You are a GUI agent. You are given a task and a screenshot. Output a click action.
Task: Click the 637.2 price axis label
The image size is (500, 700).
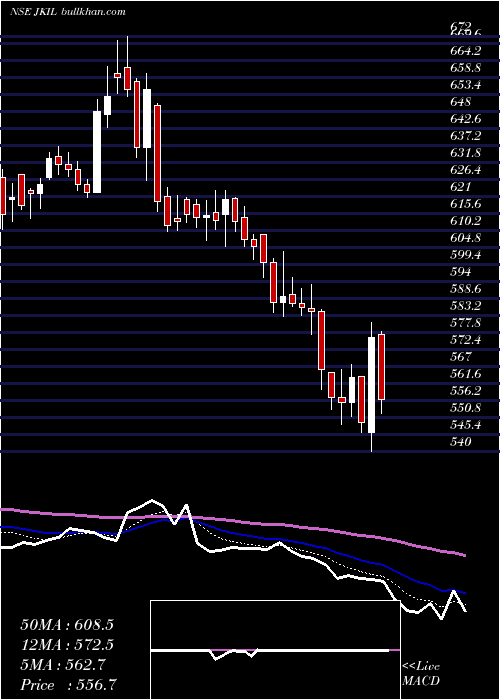point(466,136)
